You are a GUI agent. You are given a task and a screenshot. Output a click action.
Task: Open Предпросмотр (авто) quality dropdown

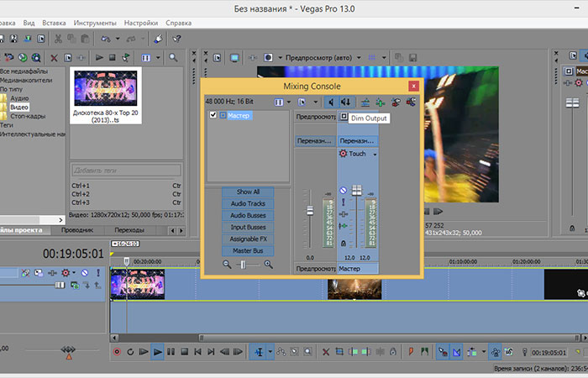tap(359, 58)
